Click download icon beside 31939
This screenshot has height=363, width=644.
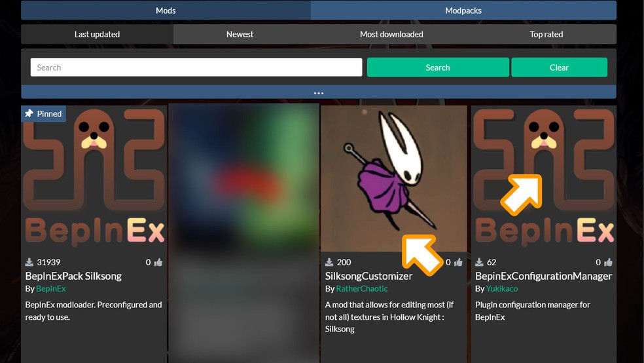(29, 262)
